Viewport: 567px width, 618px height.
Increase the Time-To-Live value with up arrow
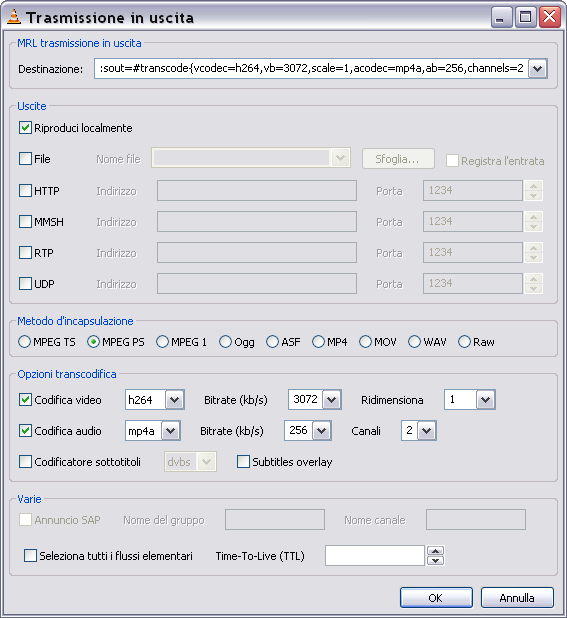[x=435, y=551]
